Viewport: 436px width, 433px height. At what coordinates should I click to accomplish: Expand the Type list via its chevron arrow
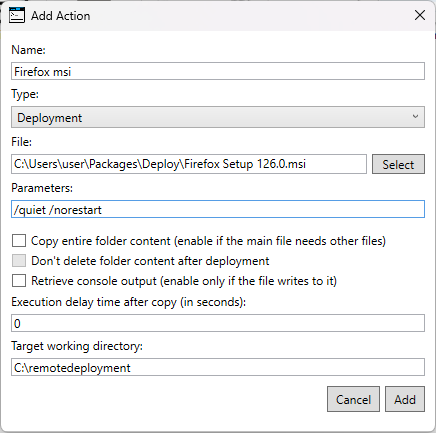pyautogui.click(x=415, y=117)
